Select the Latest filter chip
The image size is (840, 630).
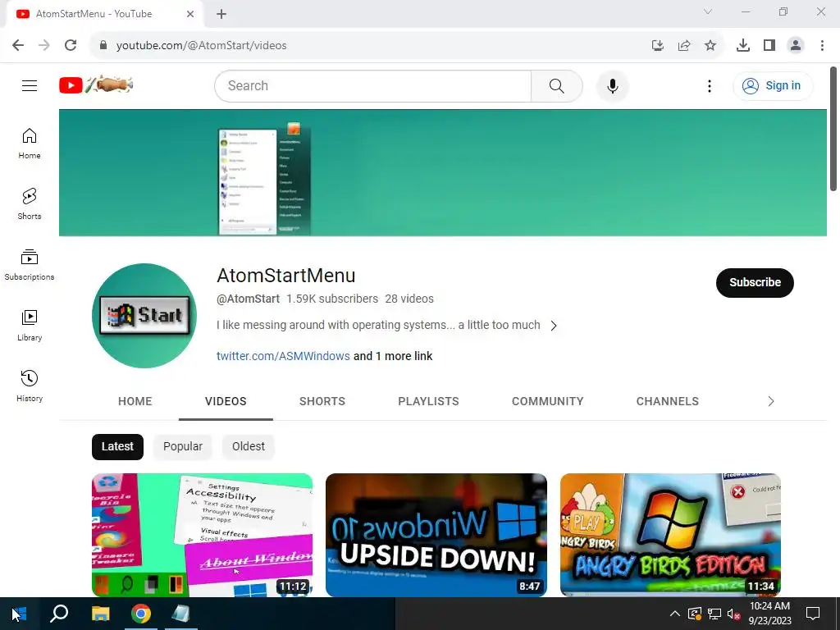tap(117, 447)
